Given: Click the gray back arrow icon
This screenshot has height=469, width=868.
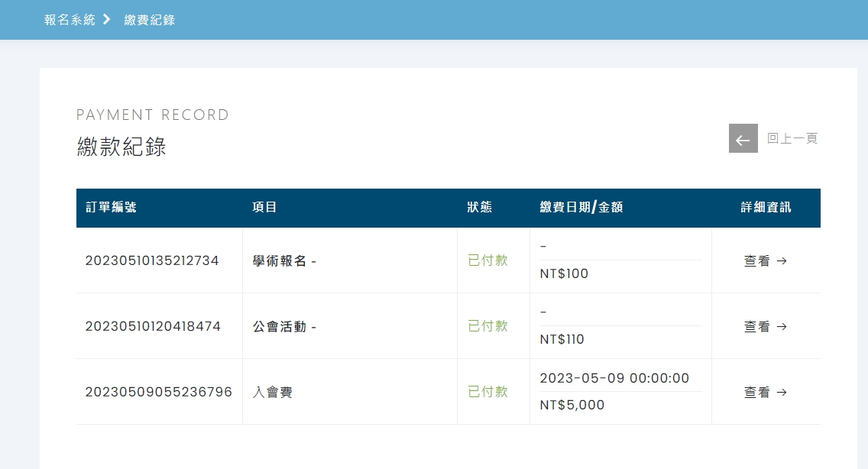Looking at the screenshot, I should [743, 138].
